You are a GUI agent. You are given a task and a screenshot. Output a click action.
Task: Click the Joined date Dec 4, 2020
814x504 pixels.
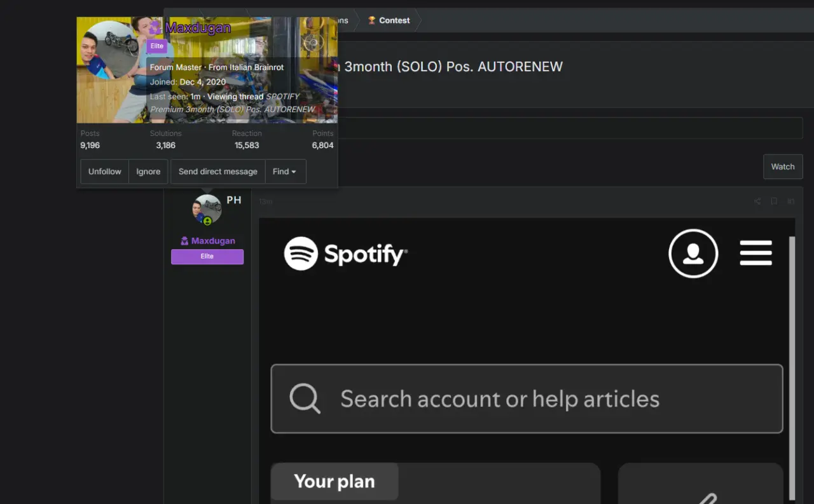click(202, 82)
